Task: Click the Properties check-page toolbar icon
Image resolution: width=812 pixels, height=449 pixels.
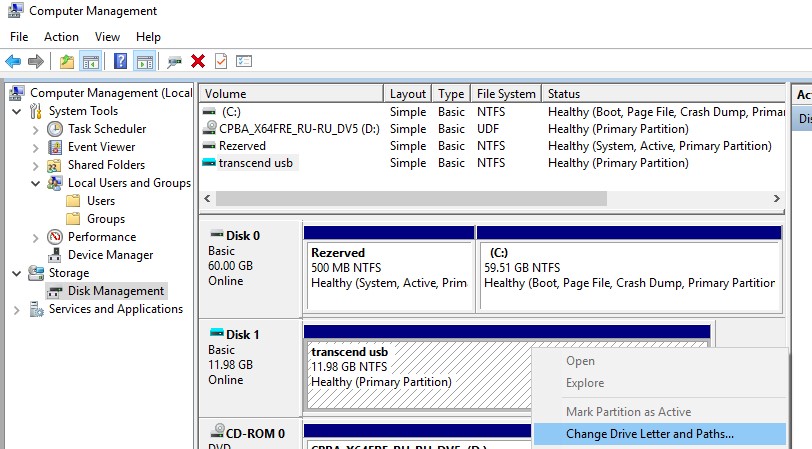Action: 221,62
